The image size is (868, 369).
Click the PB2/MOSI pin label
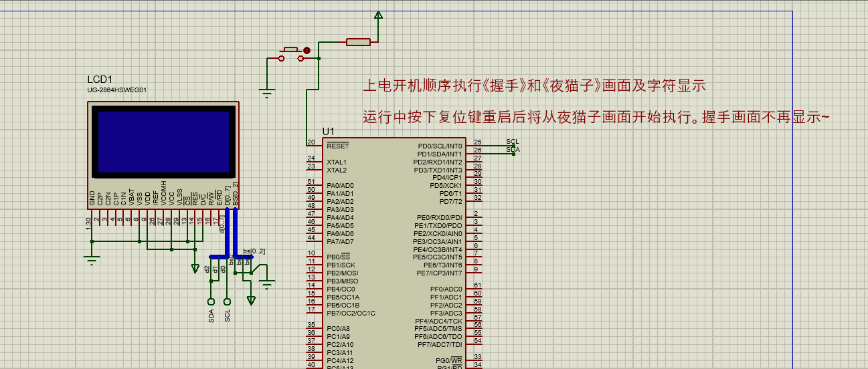(342, 273)
